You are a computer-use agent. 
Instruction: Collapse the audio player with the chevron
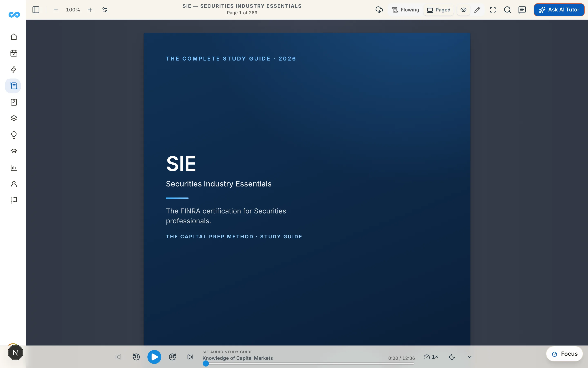coord(469,357)
